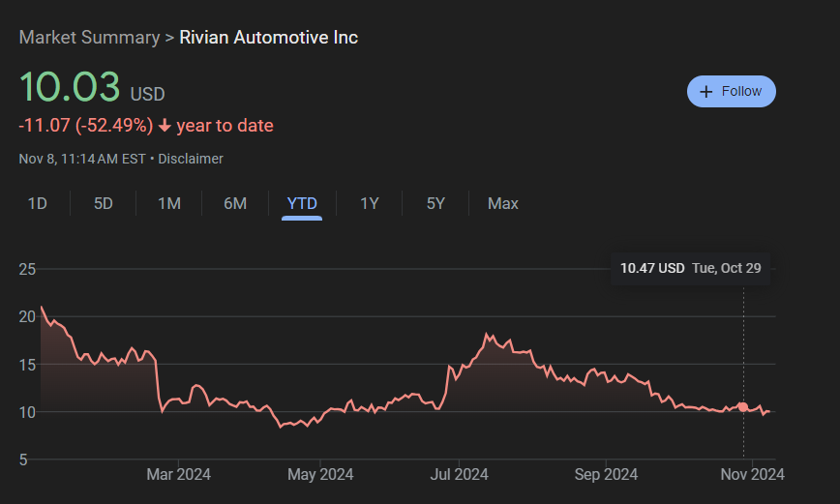Click the down arrow icon beside year to date

165,126
